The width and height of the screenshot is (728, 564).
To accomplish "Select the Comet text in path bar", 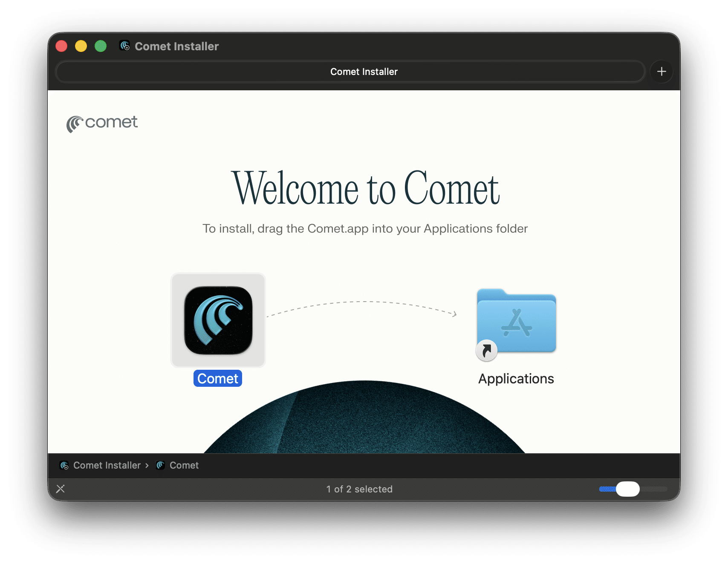I will (184, 466).
